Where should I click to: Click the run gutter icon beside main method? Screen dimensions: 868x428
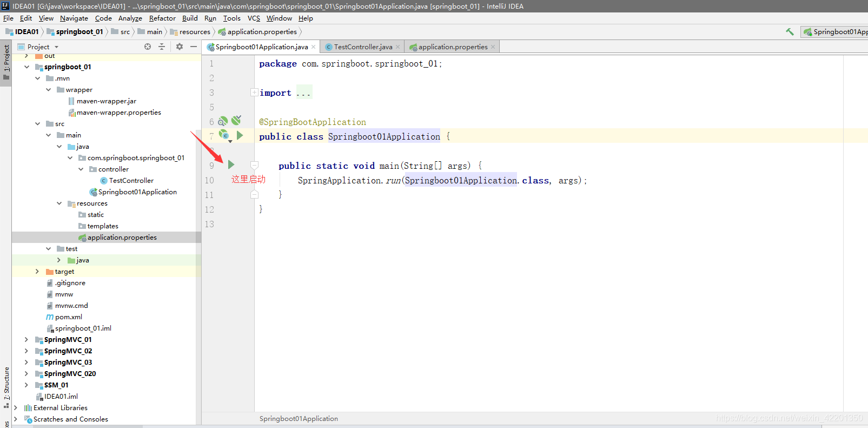tap(231, 164)
